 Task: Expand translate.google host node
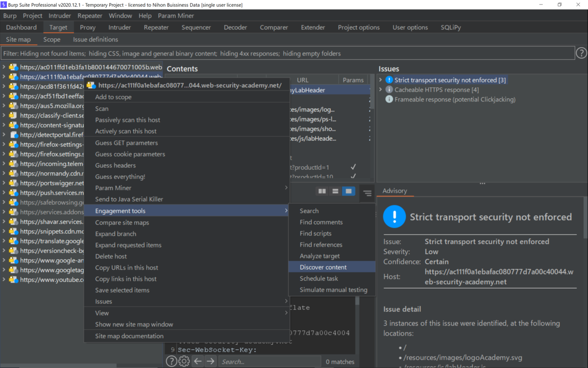pos(4,241)
